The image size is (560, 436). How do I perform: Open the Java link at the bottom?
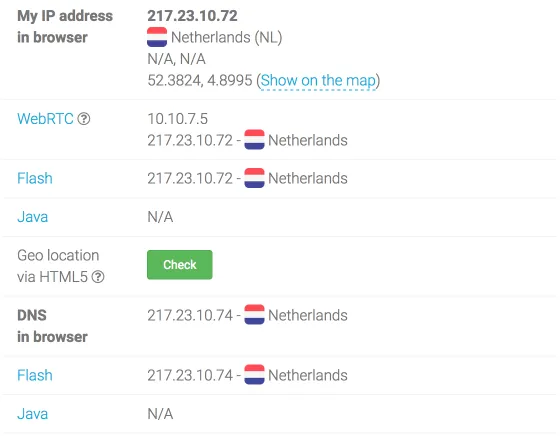pos(32,414)
